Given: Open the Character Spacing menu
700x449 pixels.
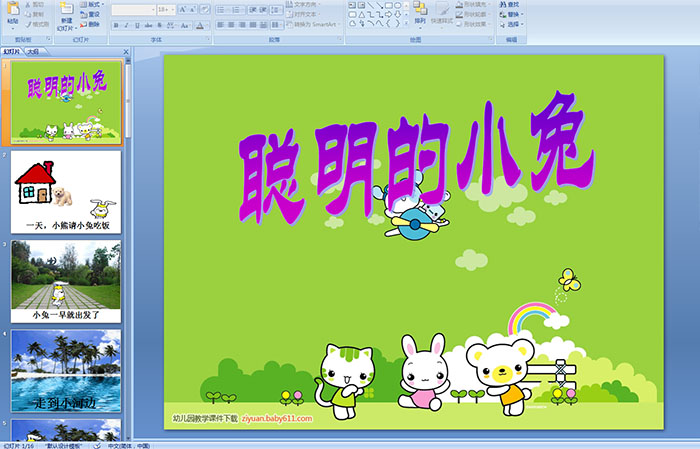Looking at the screenshot, I should (x=171, y=25).
